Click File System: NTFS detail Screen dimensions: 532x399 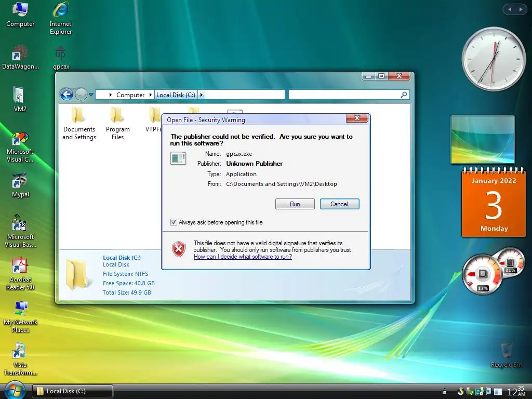point(125,274)
